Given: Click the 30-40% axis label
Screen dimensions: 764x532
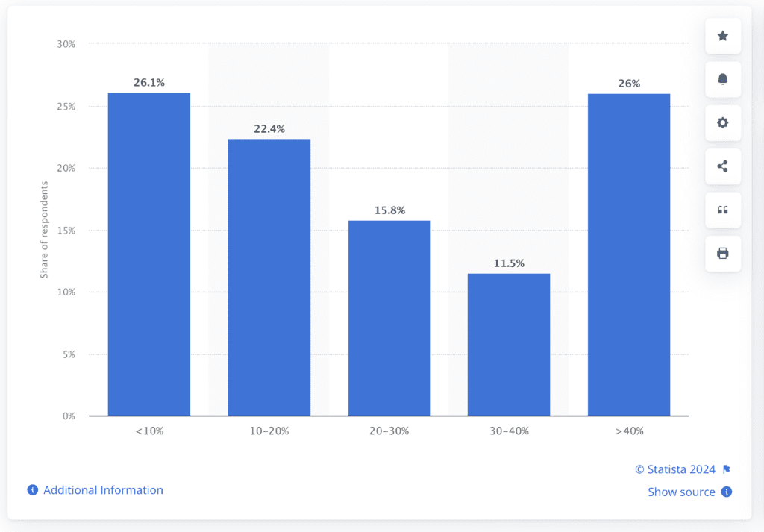Looking at the screenshot, I should coord(509,431).
